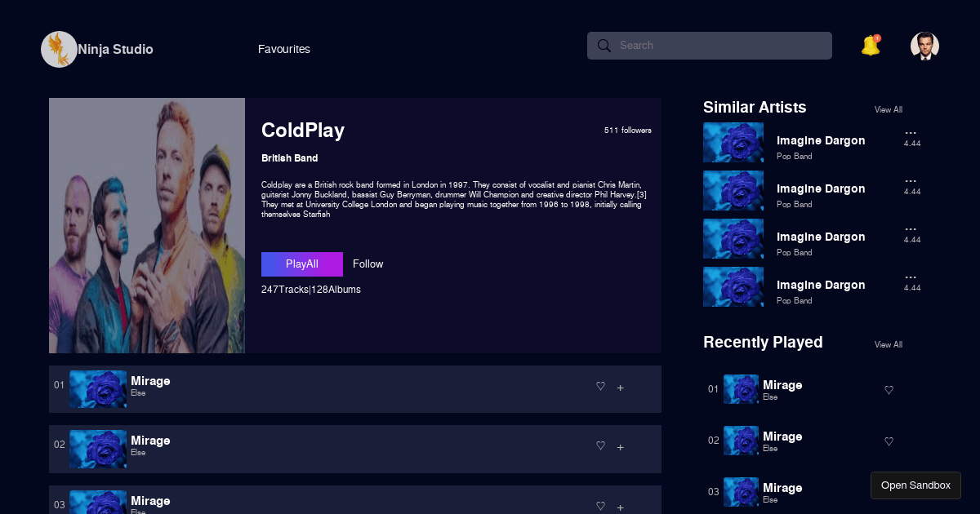
Task: Follow the ColdPlay artist
Action: tap(367, 264)
